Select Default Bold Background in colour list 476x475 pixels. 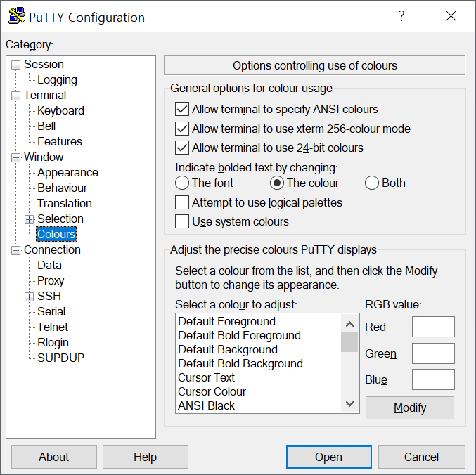point(258,364)
